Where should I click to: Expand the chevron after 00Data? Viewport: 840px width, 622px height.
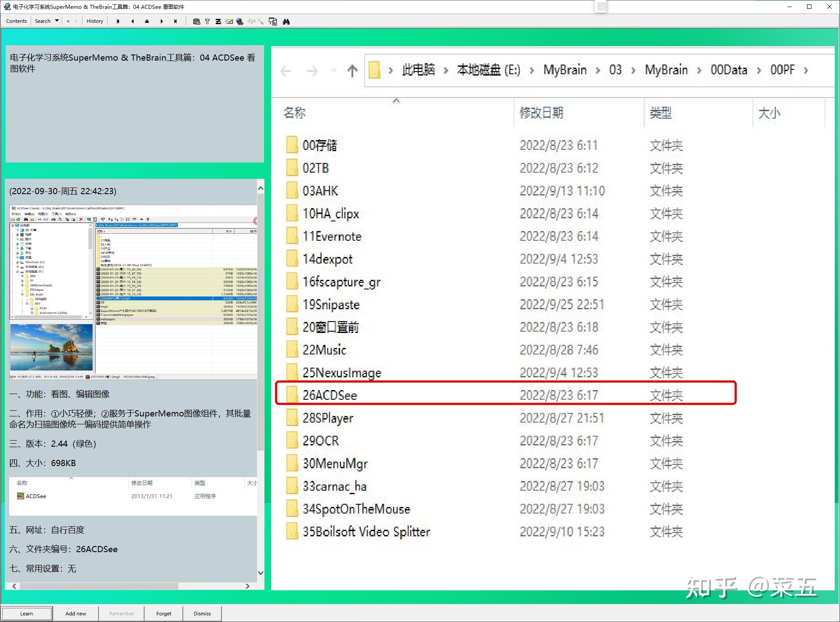[759, 70]
